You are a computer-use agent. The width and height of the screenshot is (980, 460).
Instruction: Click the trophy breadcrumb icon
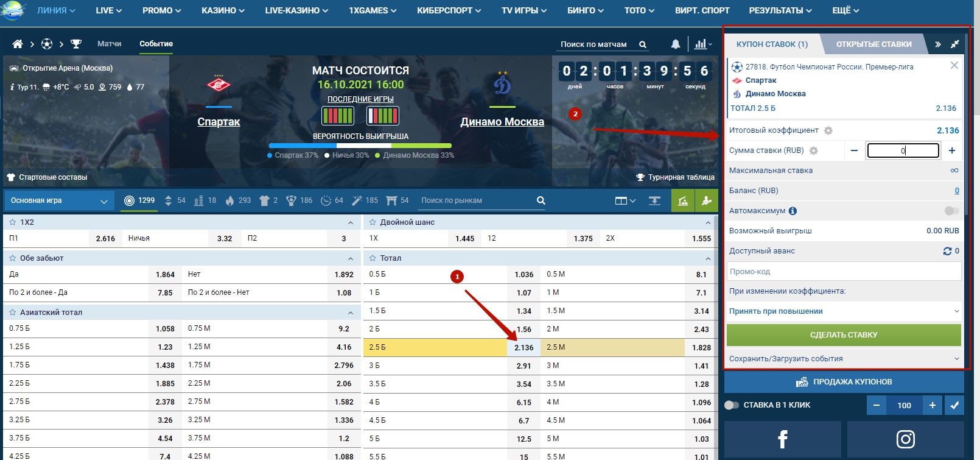click(76, 44)
